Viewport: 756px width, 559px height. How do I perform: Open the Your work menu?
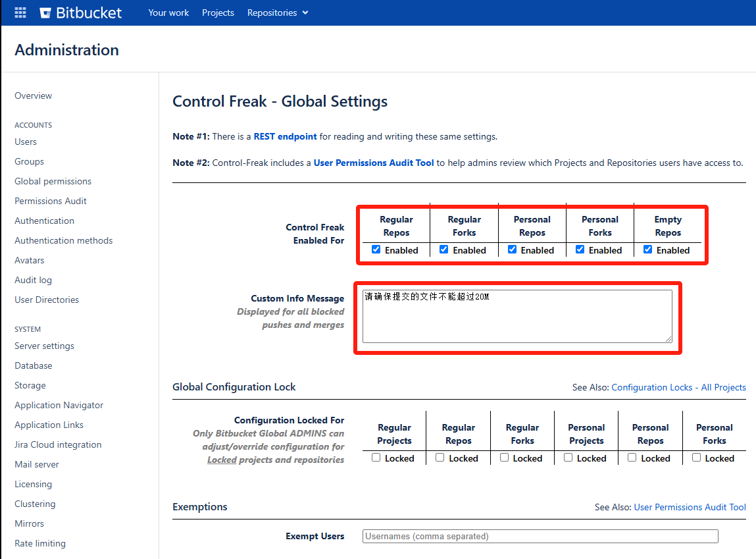coord(168,13)
